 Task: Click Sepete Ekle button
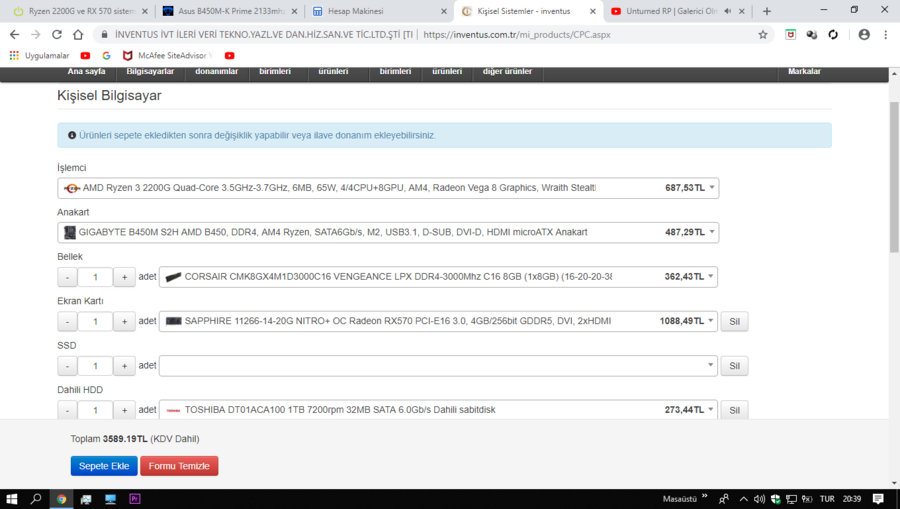pos(104,466)
